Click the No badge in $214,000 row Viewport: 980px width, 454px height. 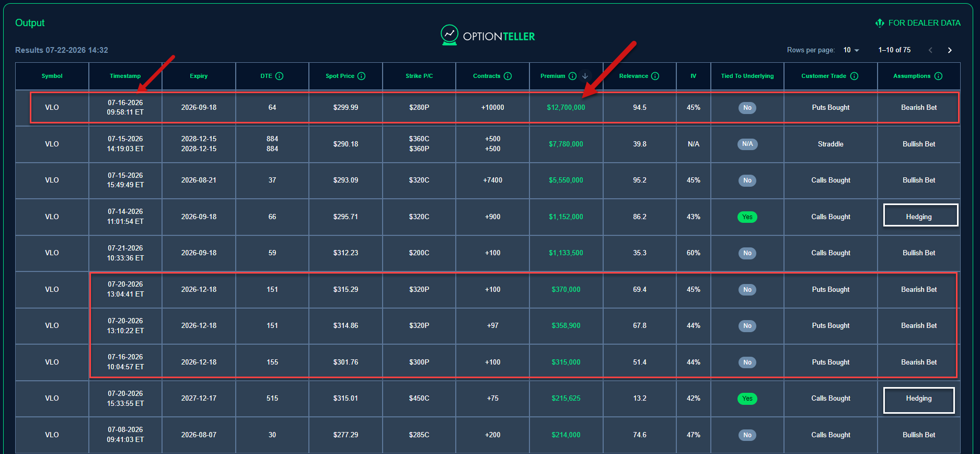click(747, 435)
